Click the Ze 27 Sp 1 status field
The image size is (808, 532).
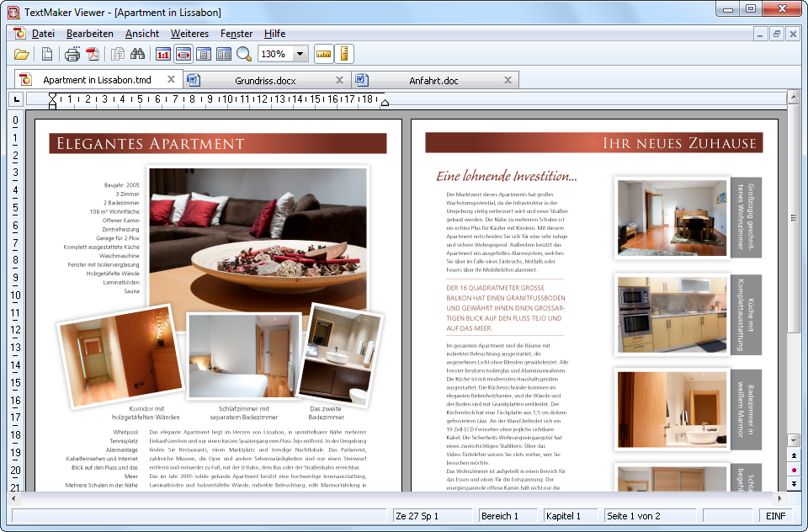(x=432, y=516)
